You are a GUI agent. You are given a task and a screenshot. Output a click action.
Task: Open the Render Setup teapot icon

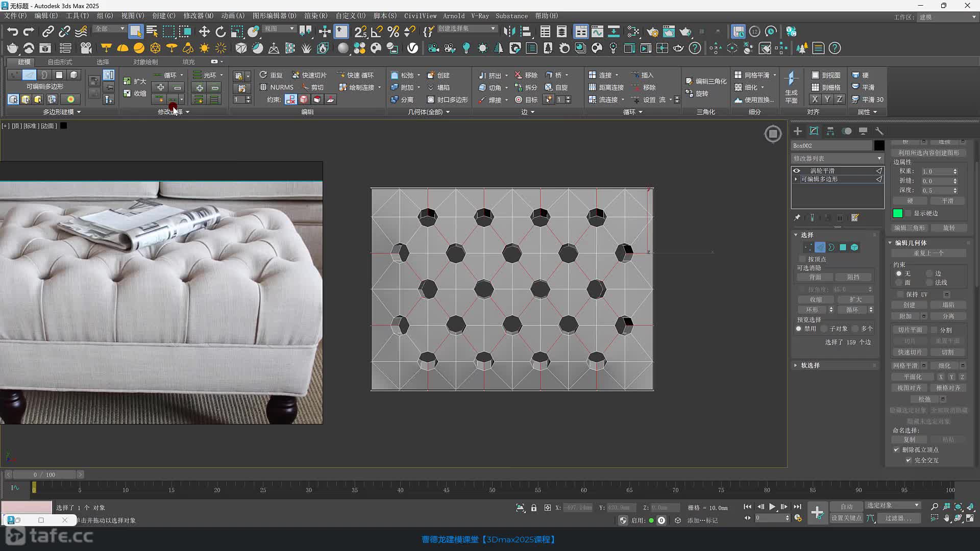tap(652, 32)
